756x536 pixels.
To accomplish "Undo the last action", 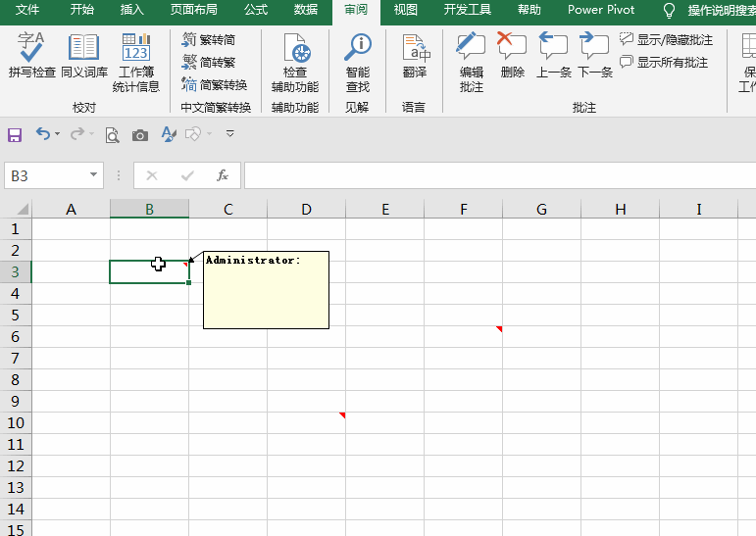I will 43,134.
